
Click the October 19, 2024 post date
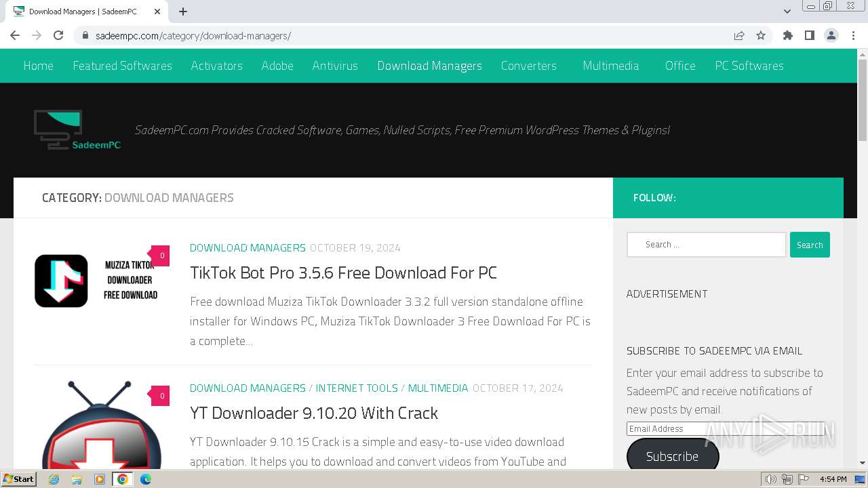click(355, 247)
